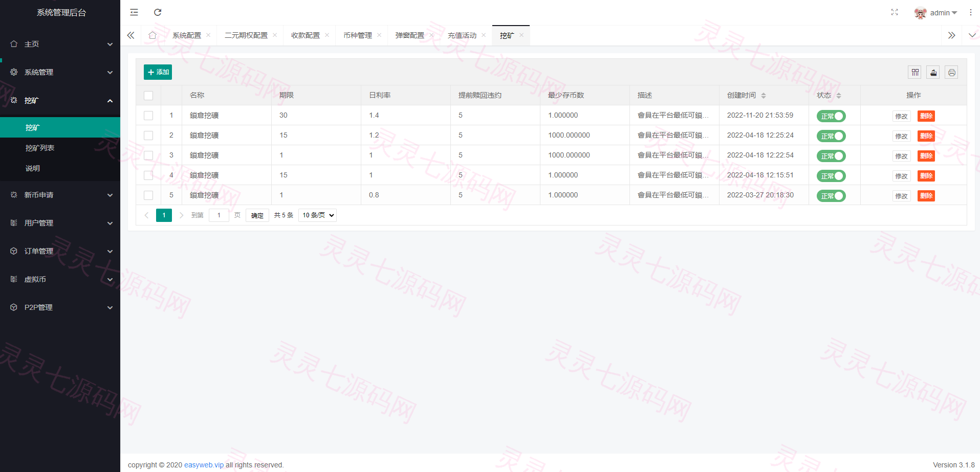Collapse the sidebar with the menu-fold icon
The image size is (980, 472).
click(x=134, y=12)
